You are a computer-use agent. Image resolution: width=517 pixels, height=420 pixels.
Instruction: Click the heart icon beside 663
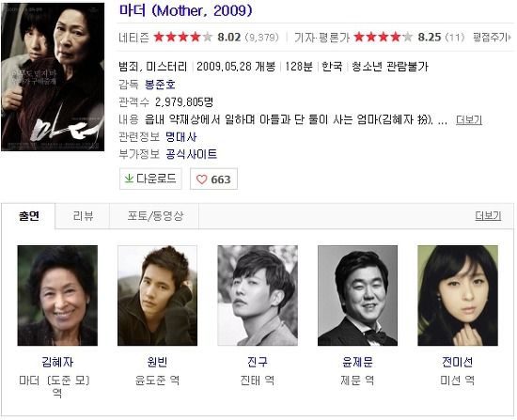pyautogui.click(x=201, y=179)
